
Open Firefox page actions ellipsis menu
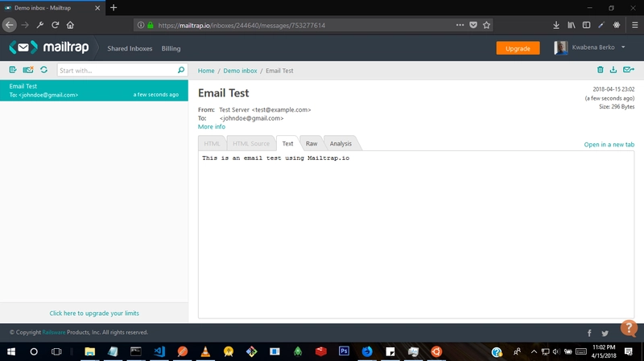[x=460, y=25]
